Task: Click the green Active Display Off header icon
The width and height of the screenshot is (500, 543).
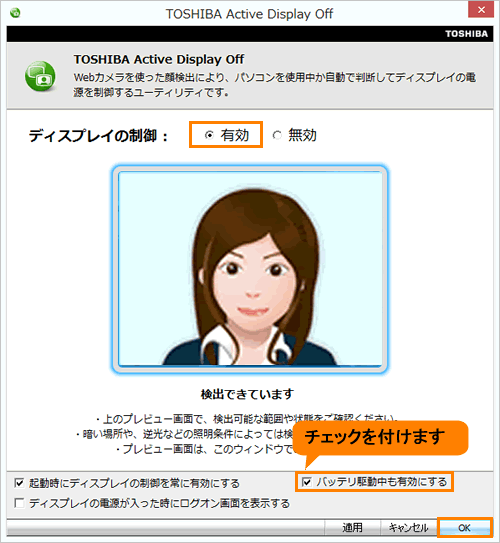Action: pos(40,76)
